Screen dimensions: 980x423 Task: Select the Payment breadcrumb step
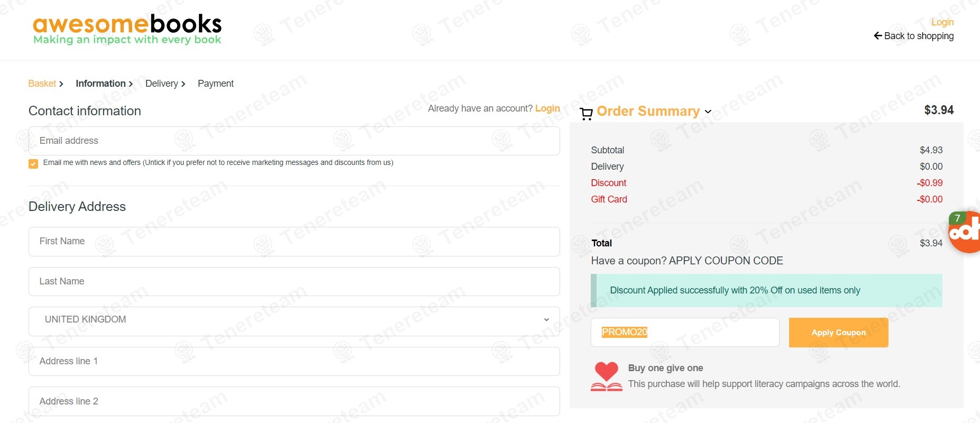pyautogui.click(x=215, y=84)
